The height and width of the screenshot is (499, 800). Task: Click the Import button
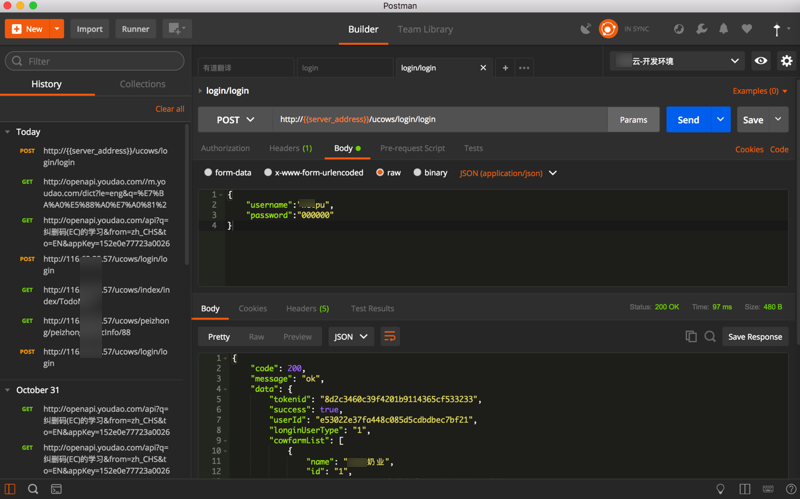[89, 29]
